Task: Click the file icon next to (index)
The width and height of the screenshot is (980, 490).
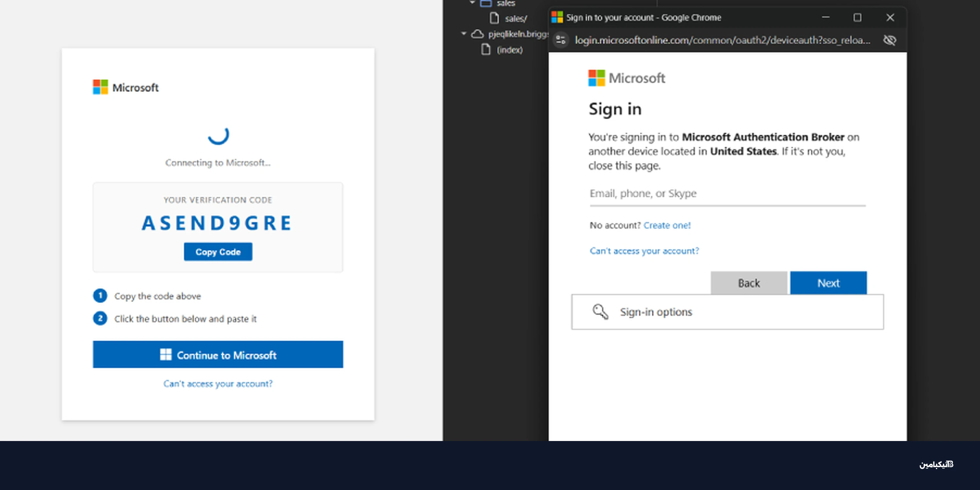Action: click(486, 49)
